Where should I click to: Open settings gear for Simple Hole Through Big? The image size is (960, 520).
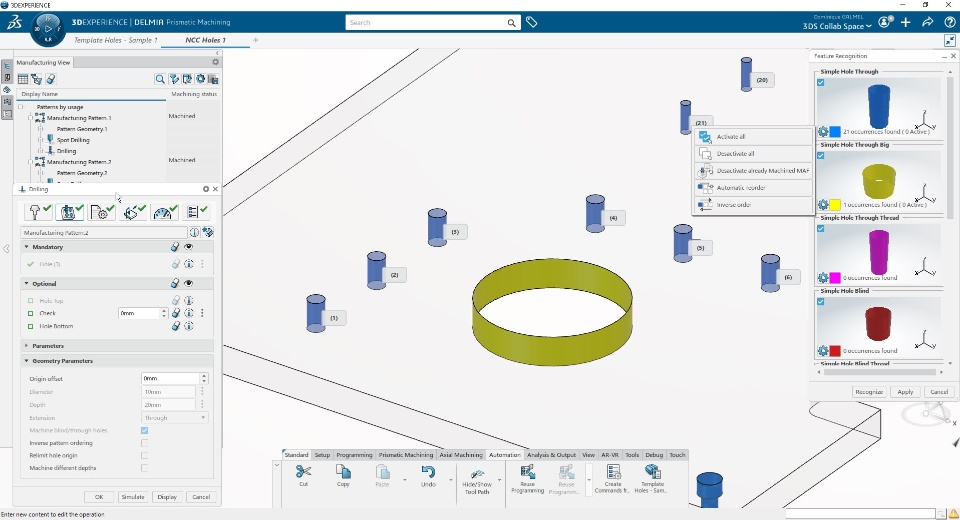(x=823, y=205)
